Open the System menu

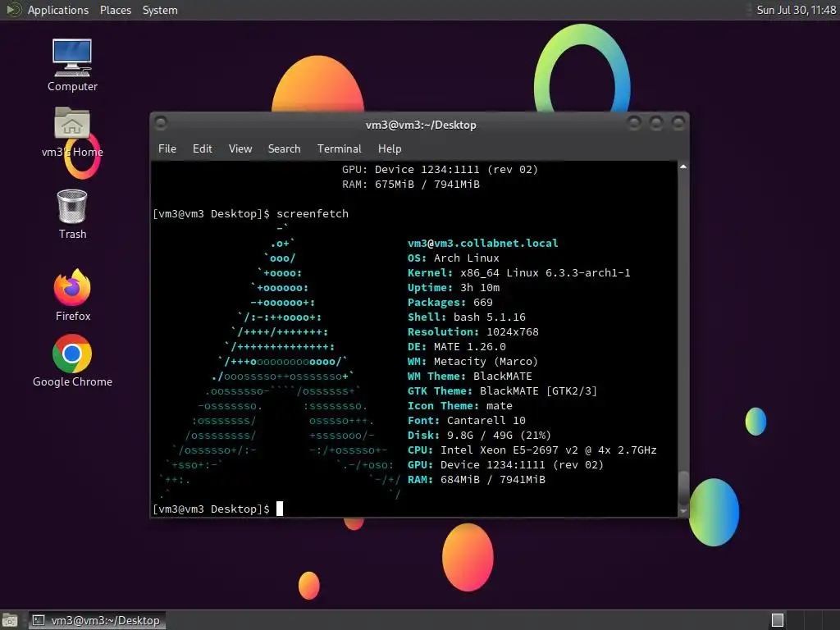click(160, 10)
